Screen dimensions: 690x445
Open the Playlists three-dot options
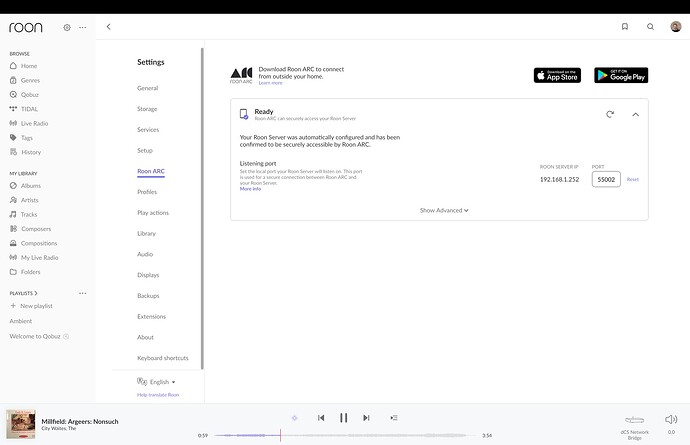pos(83,293)
